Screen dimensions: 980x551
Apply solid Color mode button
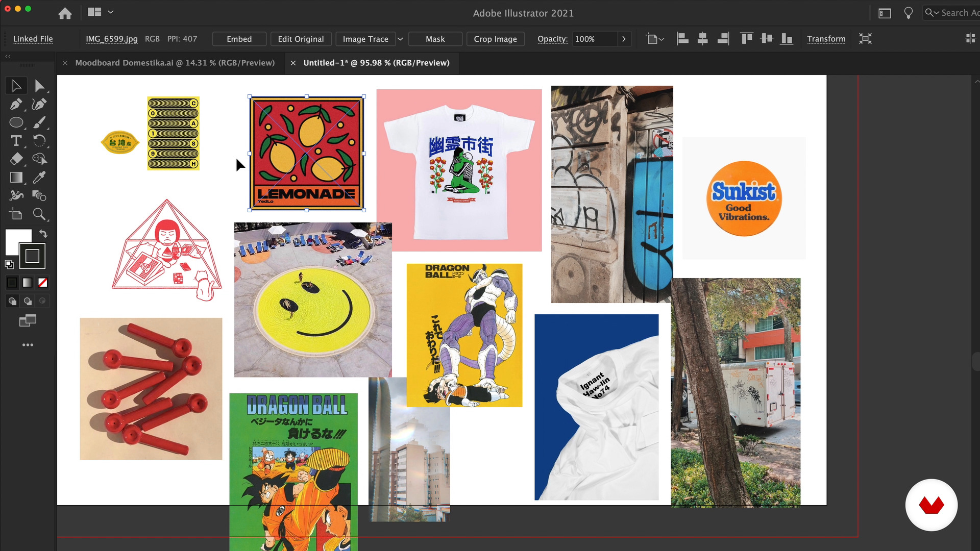pos(12,283)
